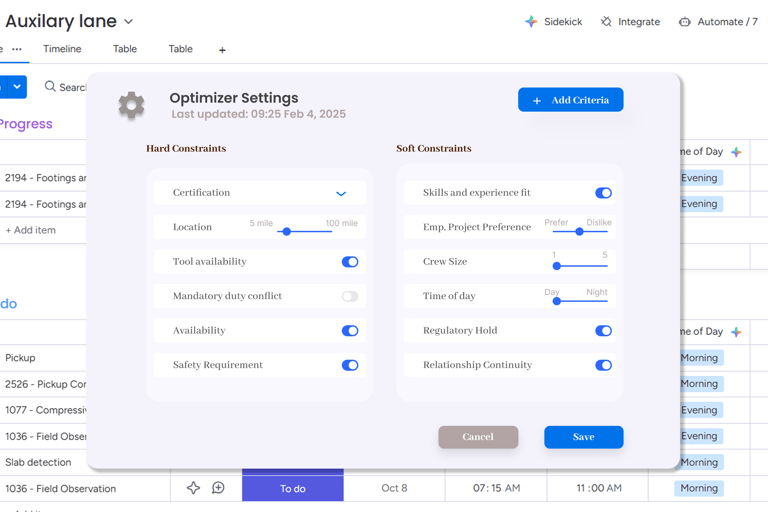Click the add-update comment bubble icon
This screenshot has width=768, height=512.
(218, 488)
